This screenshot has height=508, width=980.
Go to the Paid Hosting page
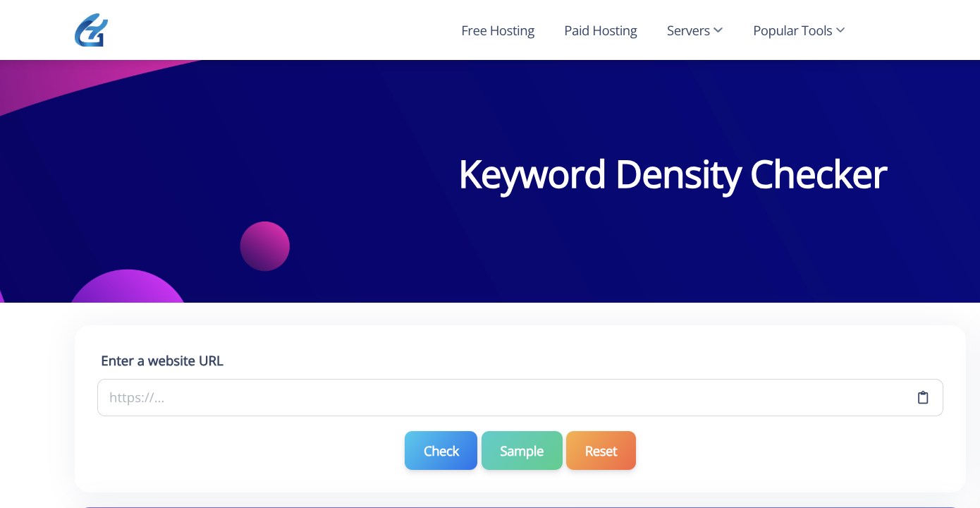[601, 31]
